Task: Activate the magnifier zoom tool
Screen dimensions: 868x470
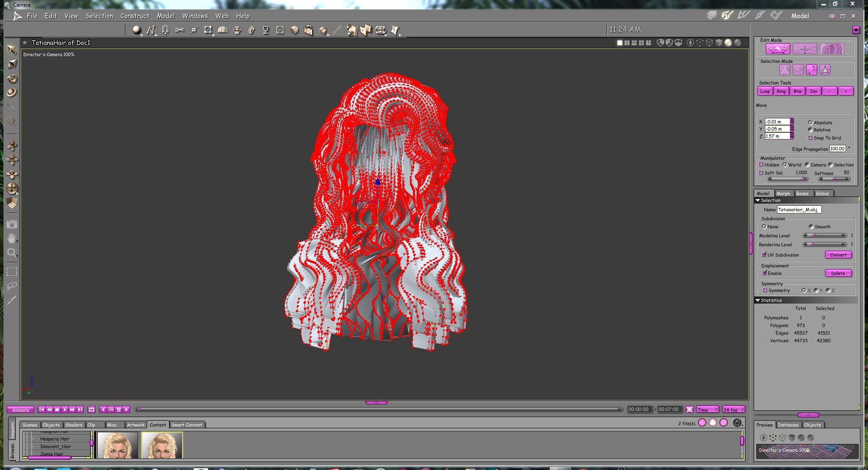Action: pos(12,253)
